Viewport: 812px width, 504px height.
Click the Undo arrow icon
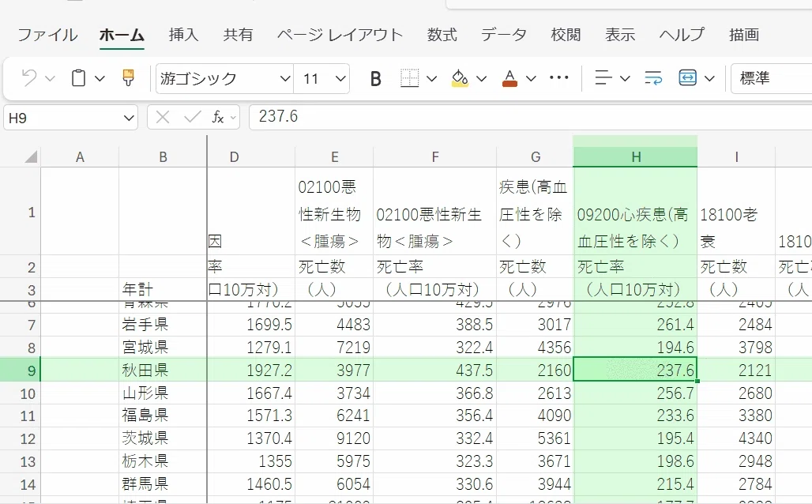(28, 78)
